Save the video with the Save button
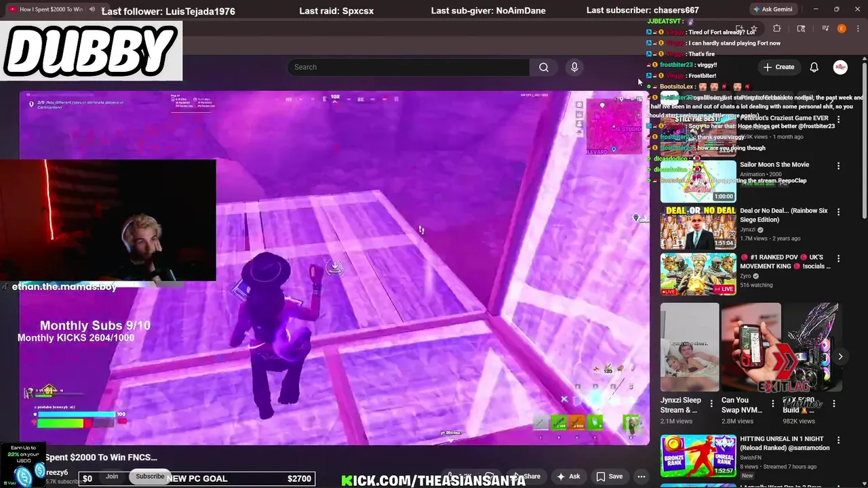868x488 pixels. tap(609, 476)
